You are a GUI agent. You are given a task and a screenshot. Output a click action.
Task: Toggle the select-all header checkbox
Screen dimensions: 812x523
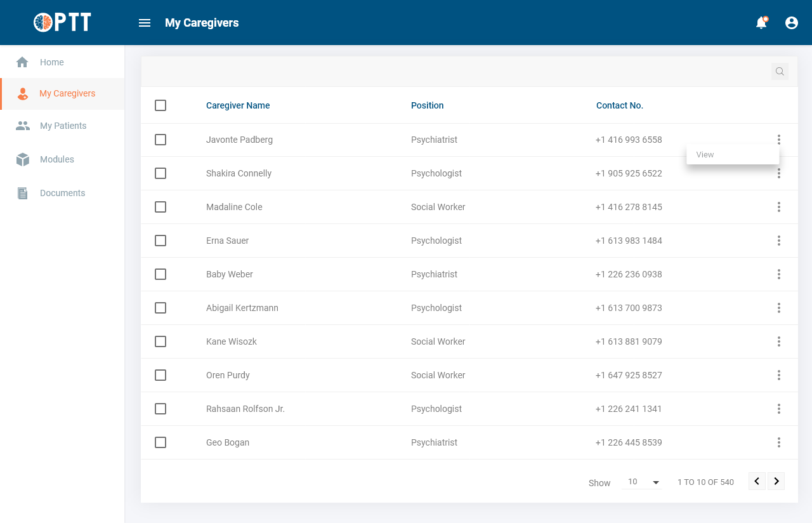click(x=160, y=105)
